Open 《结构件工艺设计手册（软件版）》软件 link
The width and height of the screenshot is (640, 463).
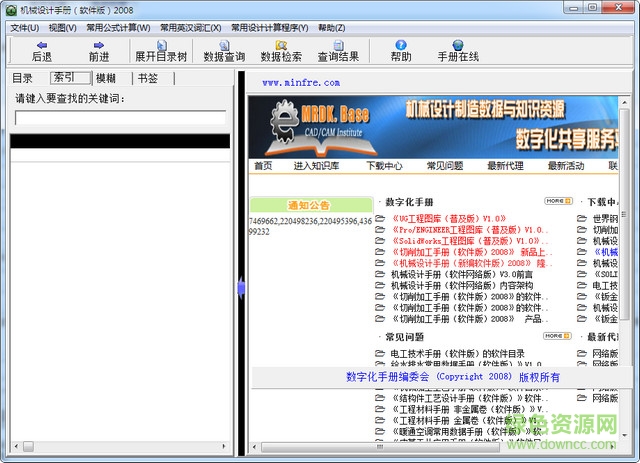coord(469,398)
